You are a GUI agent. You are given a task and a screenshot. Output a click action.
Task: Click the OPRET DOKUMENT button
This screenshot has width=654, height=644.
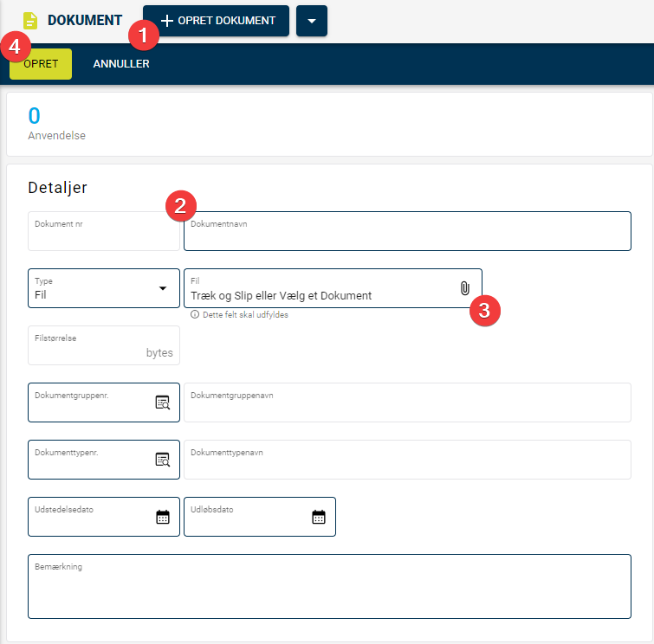216,21
